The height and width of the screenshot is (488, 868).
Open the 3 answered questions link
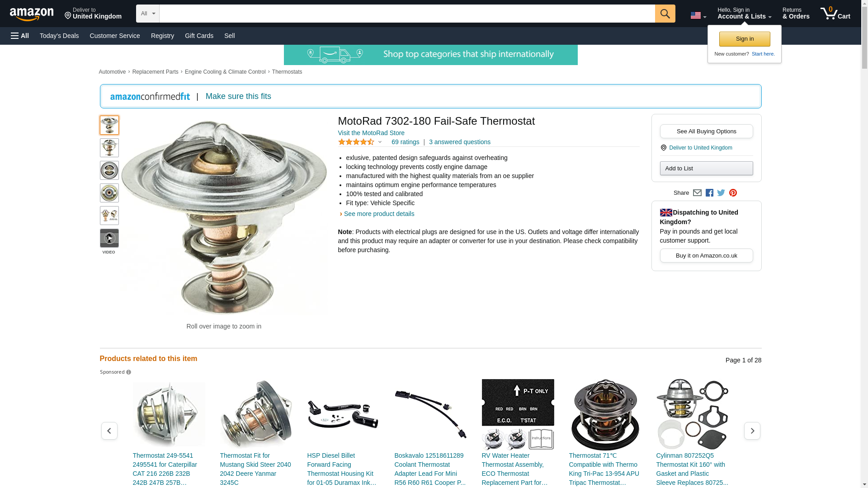pos(459,142)
